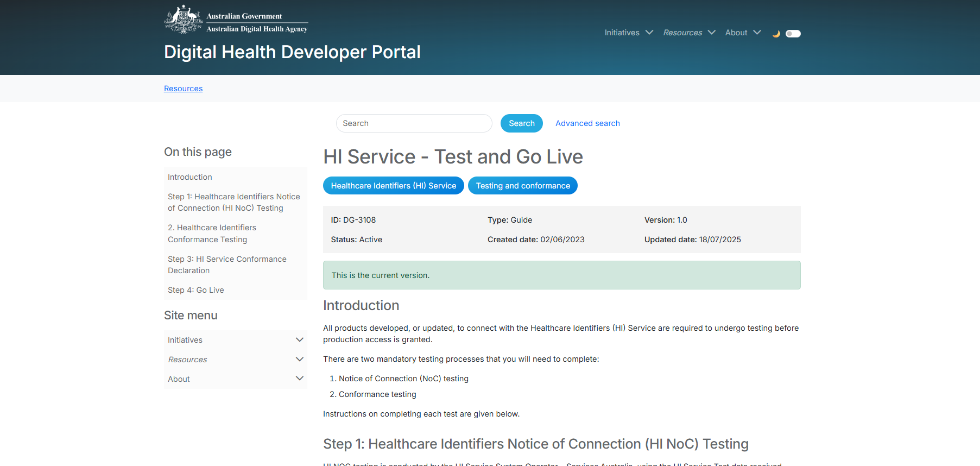Click the 'ID: DG-3108' text
Viewport: 980px width, 466px height.
(353, 220)
